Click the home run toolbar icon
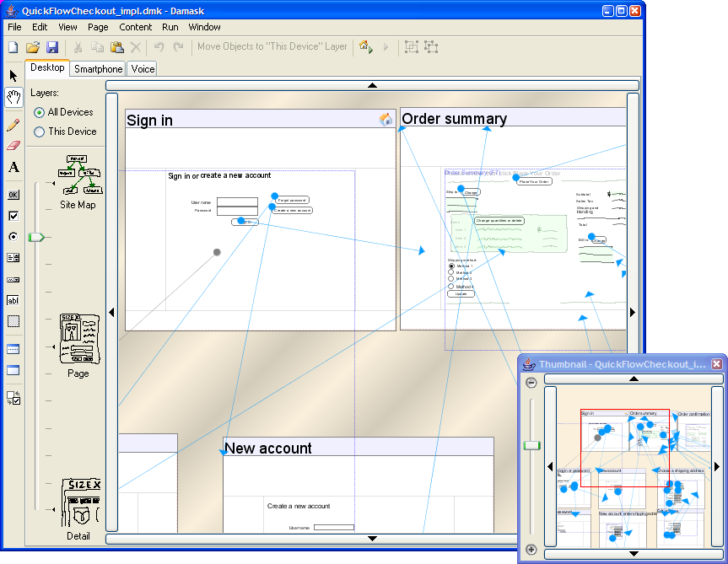Screen dimensions: 728x564 tap(366, 47)
